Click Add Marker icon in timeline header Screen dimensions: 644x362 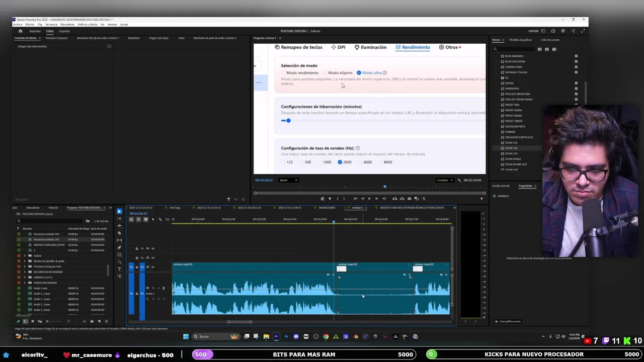153,219
